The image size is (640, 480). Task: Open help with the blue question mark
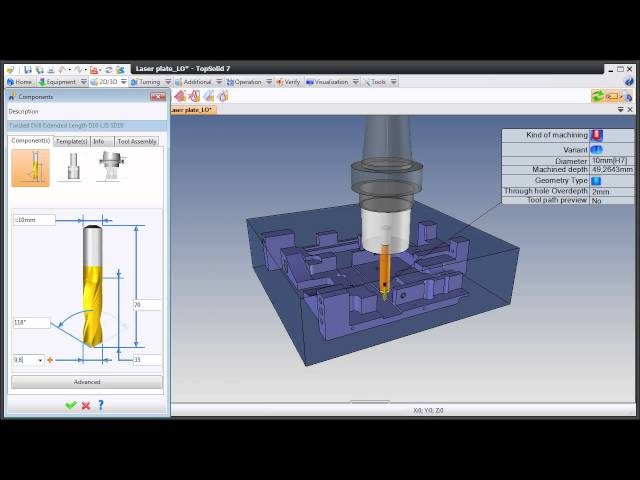pos(101,405)
